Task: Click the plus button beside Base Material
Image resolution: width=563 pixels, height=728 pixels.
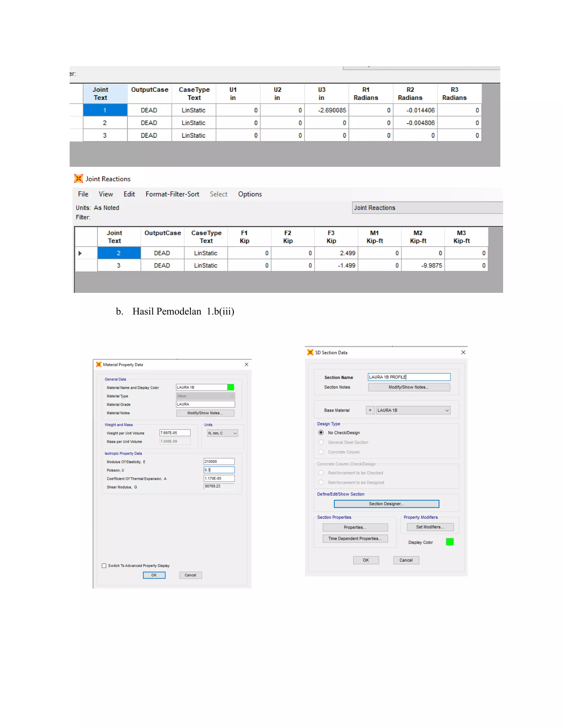Action: point(370,410)
